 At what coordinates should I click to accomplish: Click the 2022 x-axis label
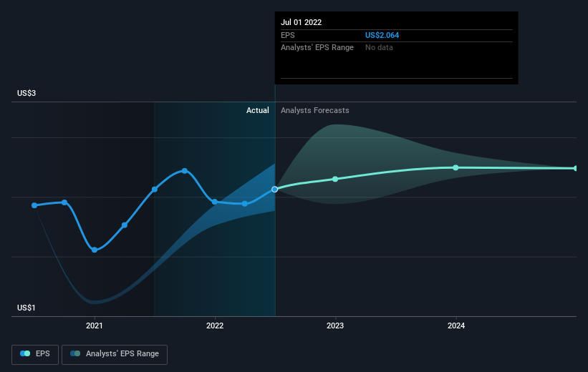point(215,325)
